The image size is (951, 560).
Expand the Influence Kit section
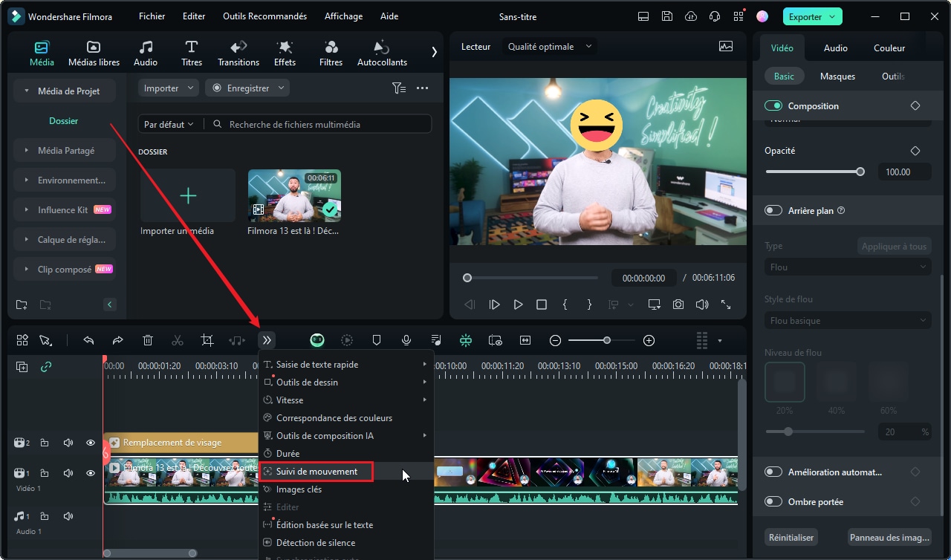tap(65, 209)
